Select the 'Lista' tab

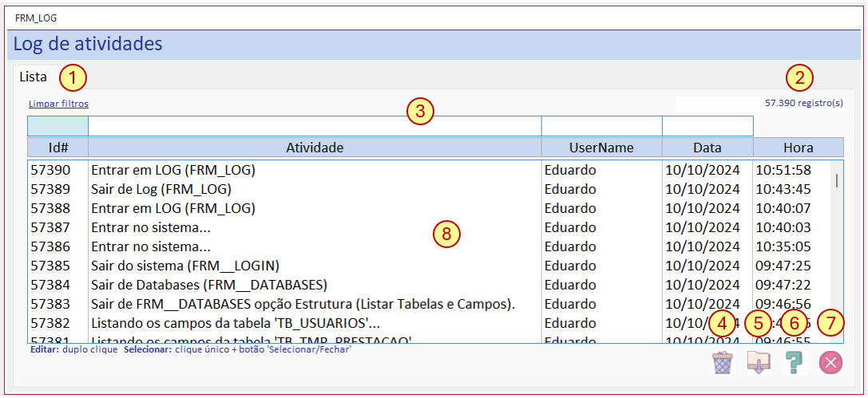[34, 77]
